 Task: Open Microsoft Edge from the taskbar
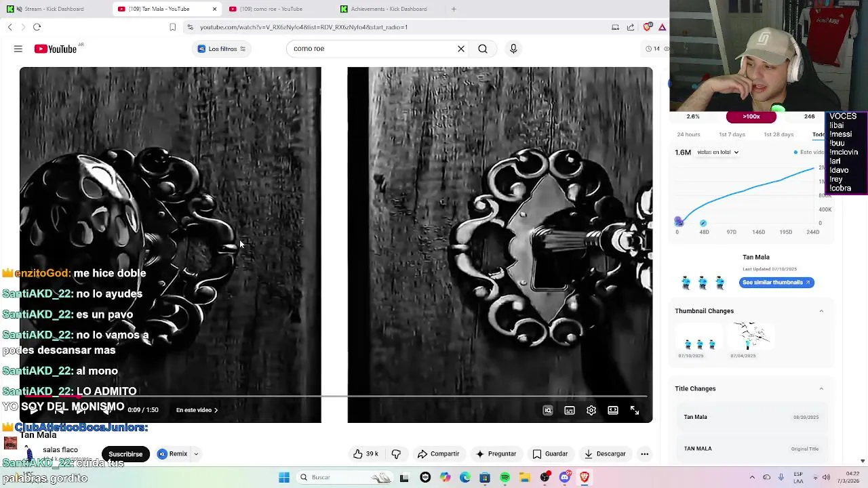pyautogui.click(x=465, y=477)
